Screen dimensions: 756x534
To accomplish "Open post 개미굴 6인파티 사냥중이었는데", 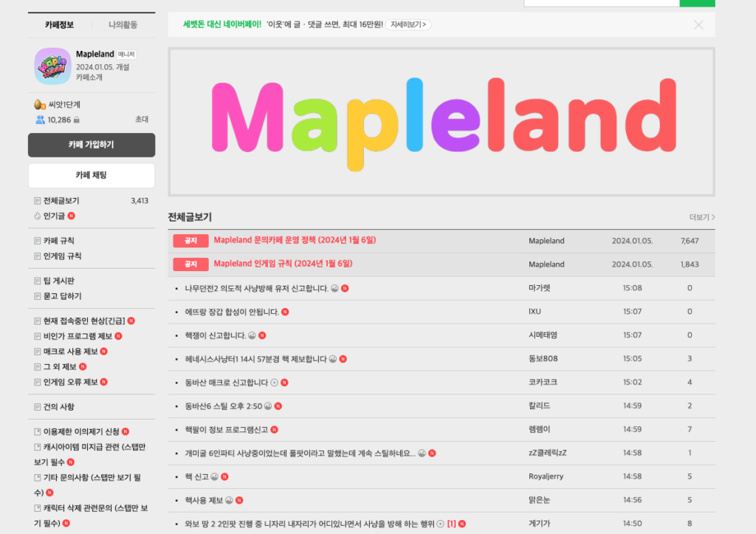I will tap(300, 453).
